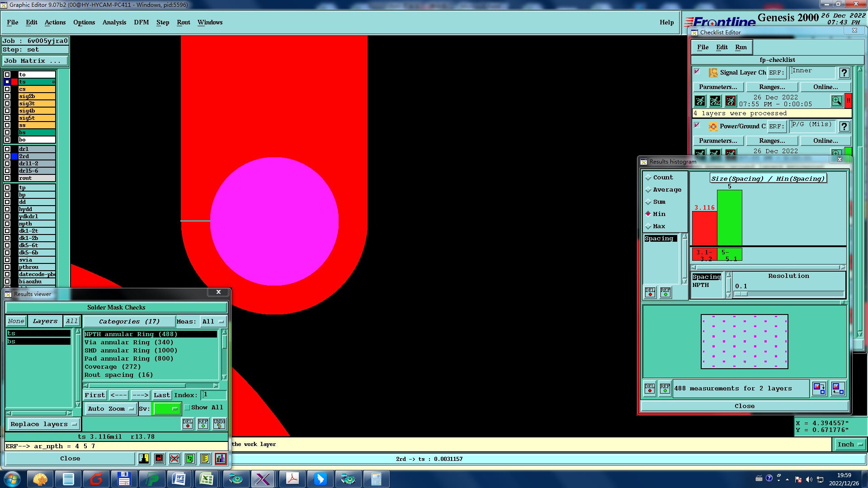Select the Max radio option in histogram
Image resolution: width=868 pixels, height=488 pixels.
pos(648,226)
